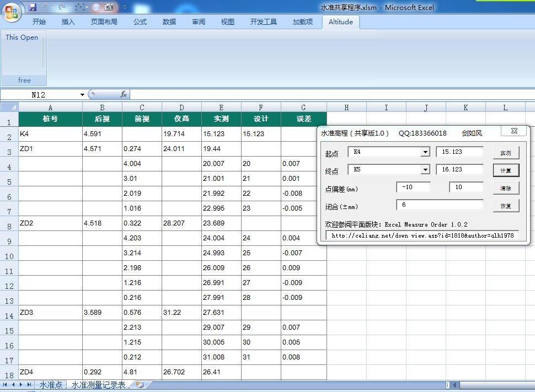Go to first sheet with navigation arrow
This screenshot has height=392, width=535.
coord(5,385)
